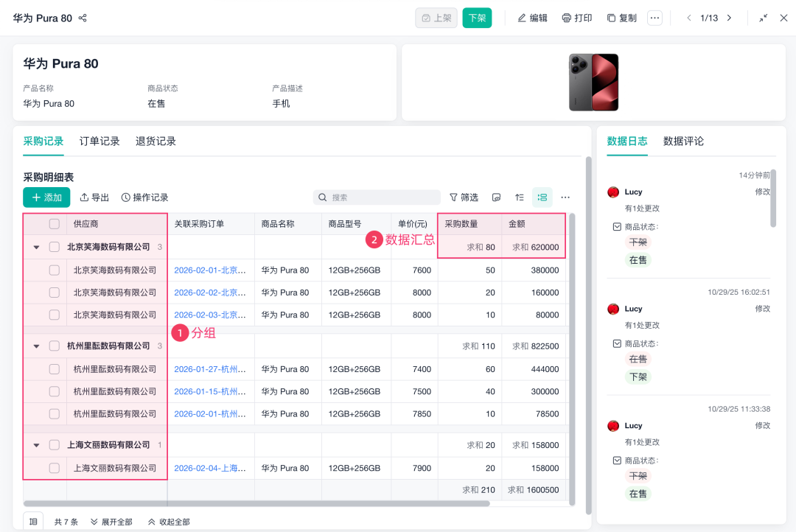Open order link 2026-02-02-北京…
Screen dimensions: 796x532
coord(209,293)
